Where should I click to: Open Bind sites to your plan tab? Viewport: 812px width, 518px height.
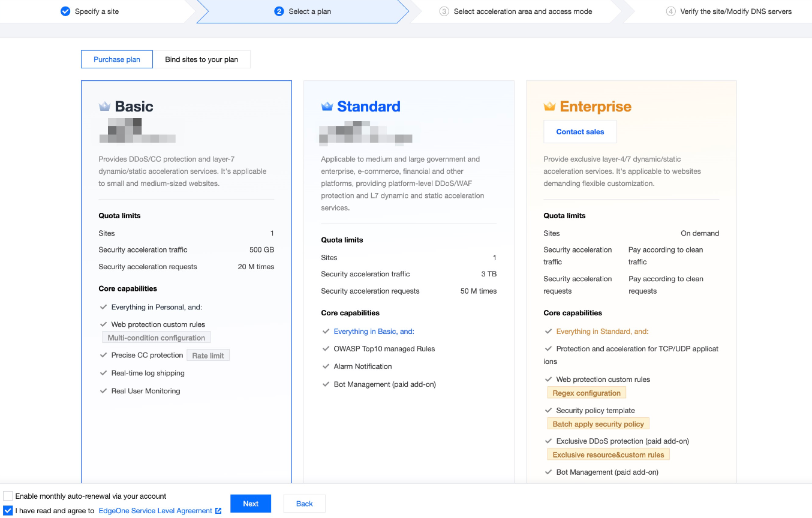[202, 59]
